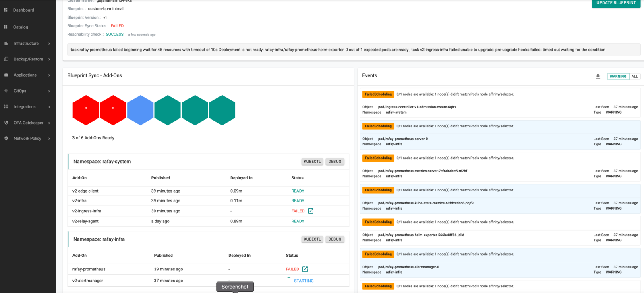Click READY status of v2-relay-agent
This screenshot has height=293, width=644.
(298, 221)
